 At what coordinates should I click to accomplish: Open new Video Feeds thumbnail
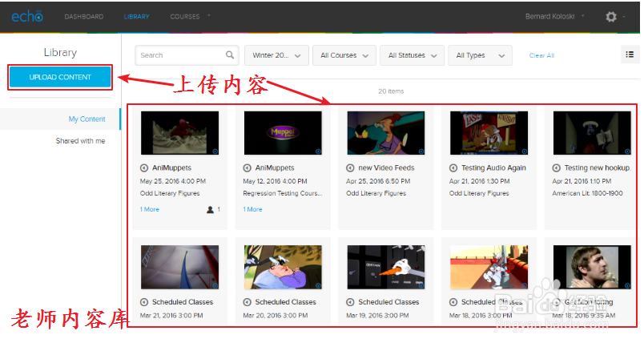pos(385,133)
